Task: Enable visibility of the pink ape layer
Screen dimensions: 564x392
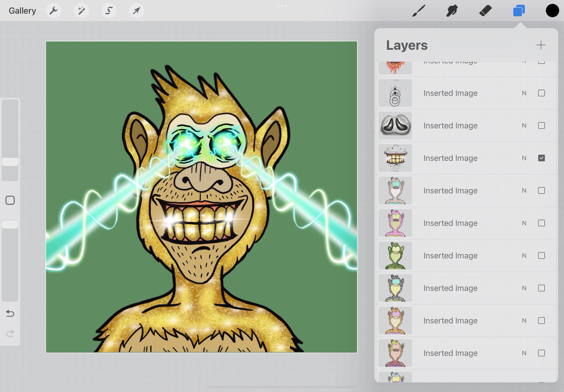Action: [x=541, y=223]
